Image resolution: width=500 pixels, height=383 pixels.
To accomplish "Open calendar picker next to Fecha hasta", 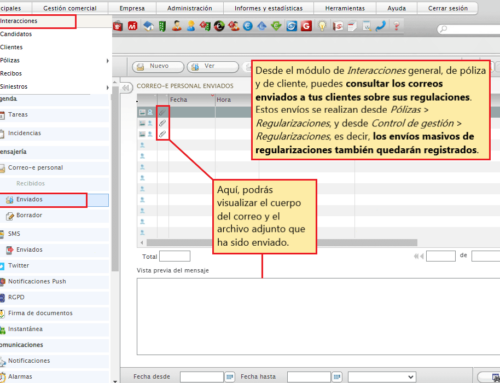I will (337, 377).
